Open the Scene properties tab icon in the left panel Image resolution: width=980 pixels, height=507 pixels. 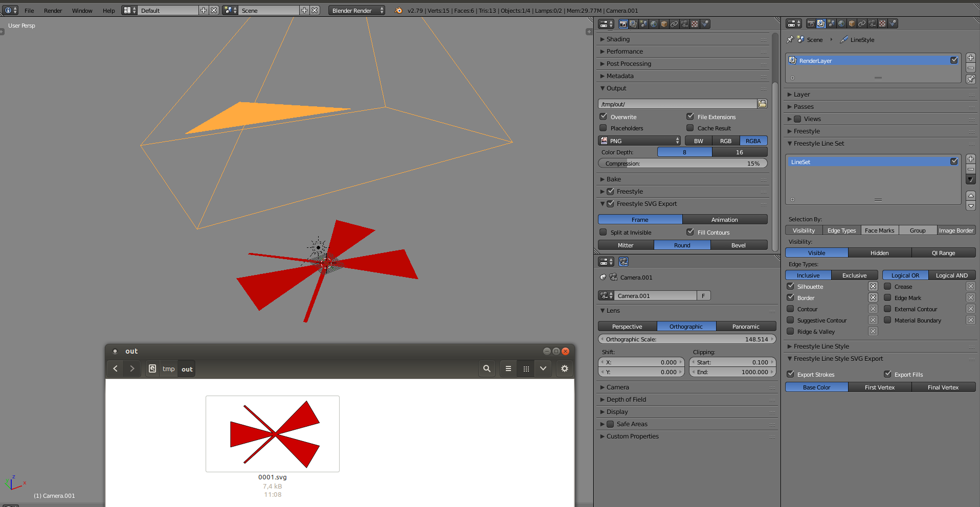pos(643,24)
